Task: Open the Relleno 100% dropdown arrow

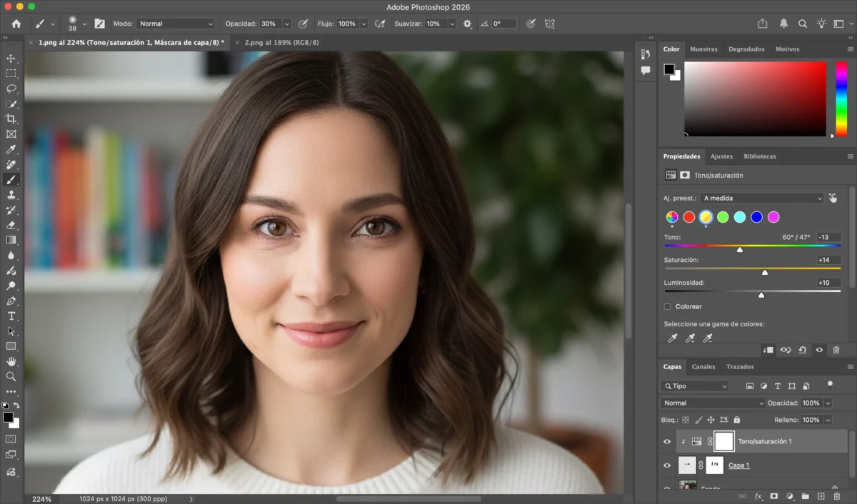Action: (x=828, y=420)
